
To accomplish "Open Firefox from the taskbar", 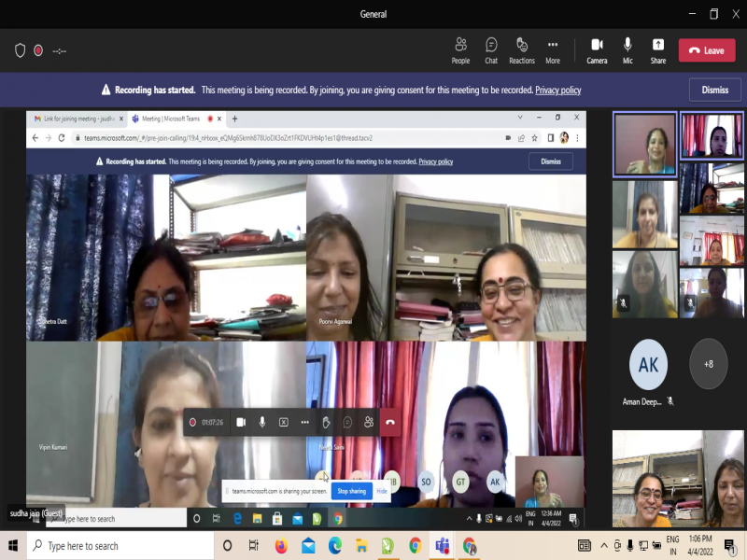I will pos(281,545).
